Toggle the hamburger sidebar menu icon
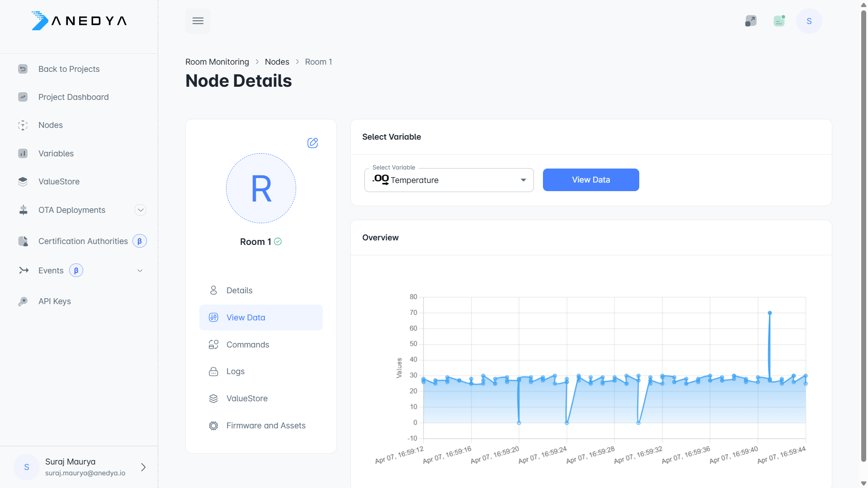The height and width of the screenshot is (488, 868). click(198, 21)
